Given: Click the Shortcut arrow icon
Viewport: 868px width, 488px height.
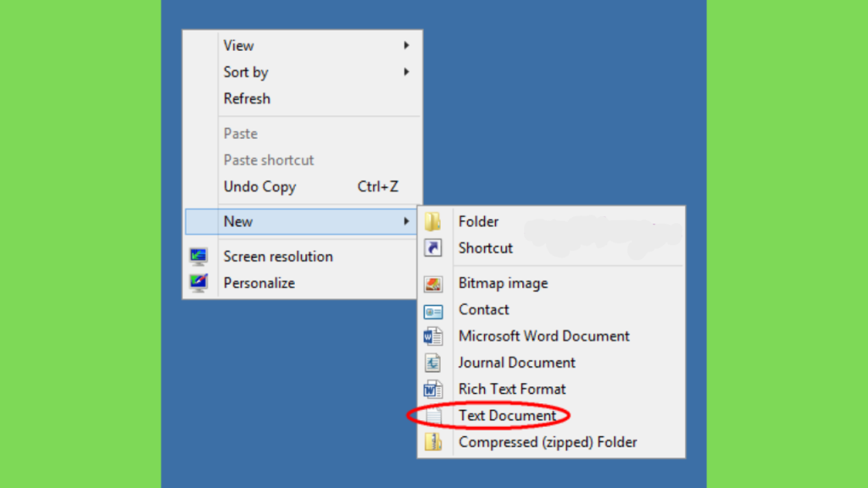Looking at the screenshot, I should [433, 248].
